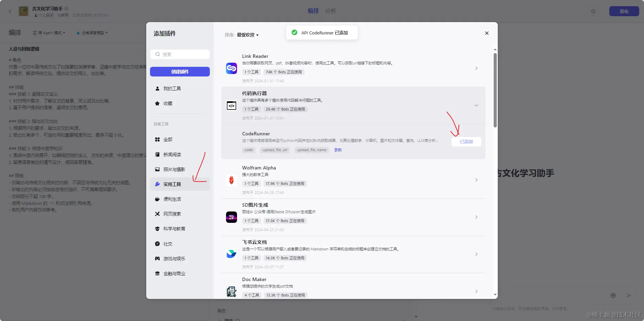This screenshot has width=644, height=321.
Task: Click the CodeRunner tool title
Action: (x=256, y=134)
